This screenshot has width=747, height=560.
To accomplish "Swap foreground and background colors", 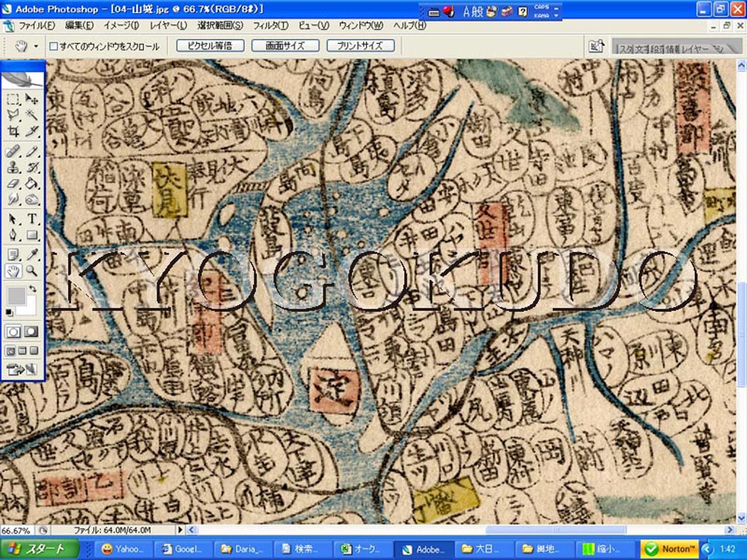I will click(x=32, y=289).
